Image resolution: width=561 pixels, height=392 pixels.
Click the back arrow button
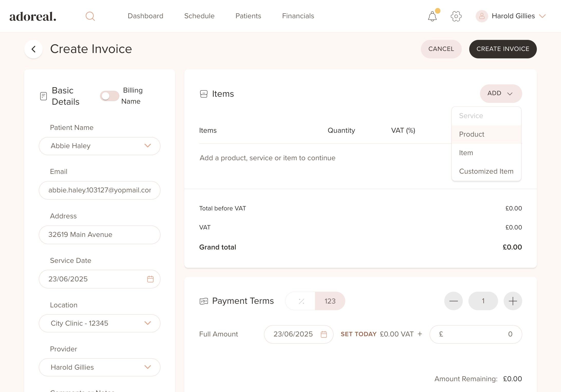click(x=33, y=49)
